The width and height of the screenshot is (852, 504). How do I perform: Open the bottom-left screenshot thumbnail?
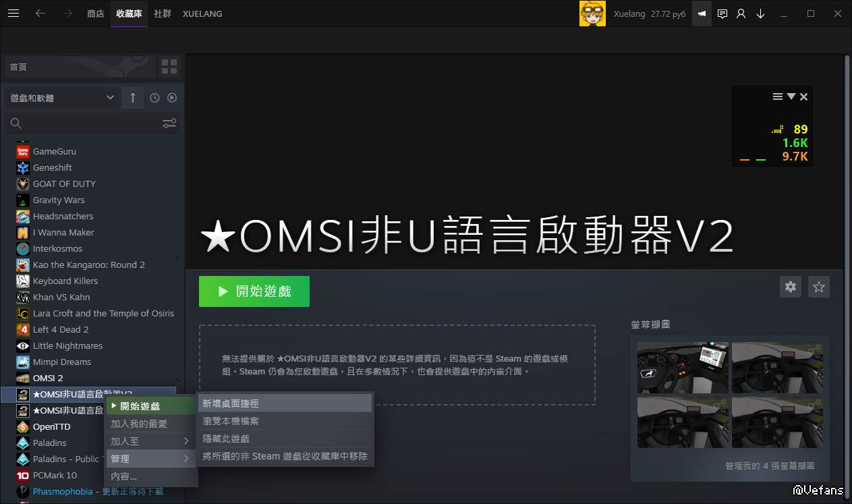click(x=683, y=422)
